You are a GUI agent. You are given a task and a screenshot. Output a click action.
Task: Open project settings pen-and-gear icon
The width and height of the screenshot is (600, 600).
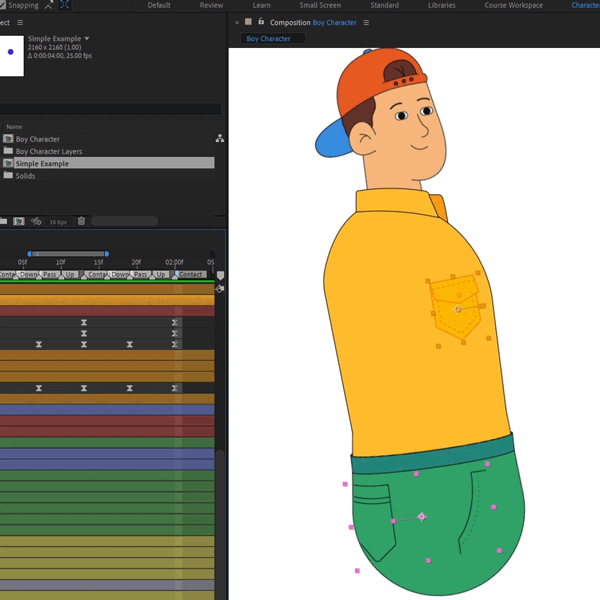pos(36,221)
